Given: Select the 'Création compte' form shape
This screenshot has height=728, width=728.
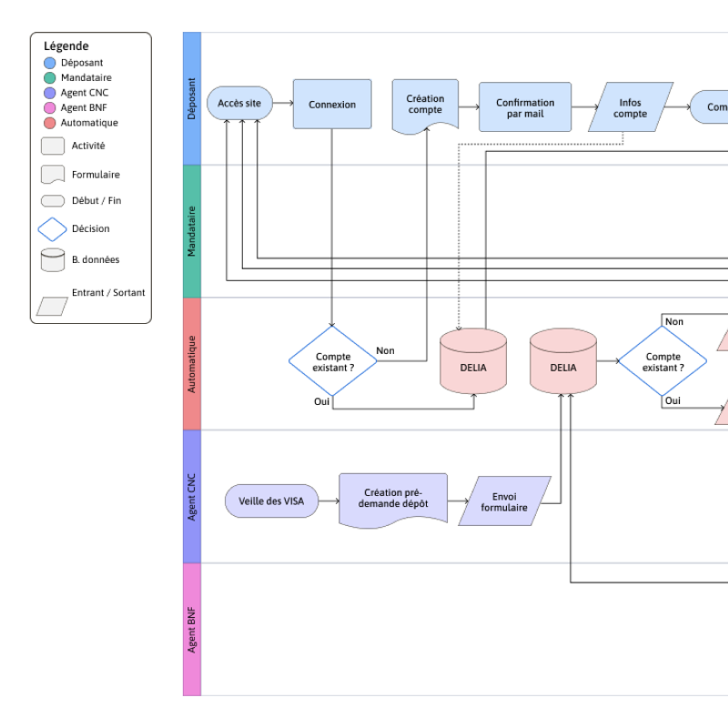Looking at the screenshot, I should [x=425, y=106].
